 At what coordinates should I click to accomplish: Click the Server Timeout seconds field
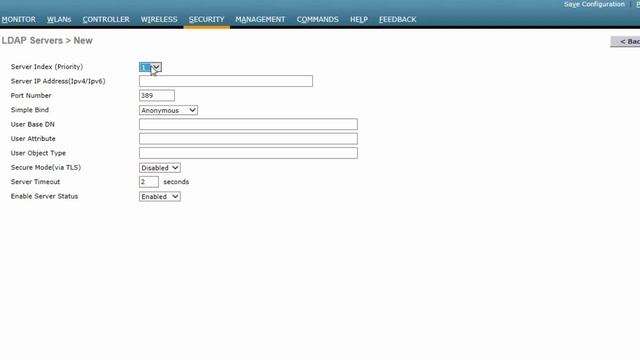149,182
